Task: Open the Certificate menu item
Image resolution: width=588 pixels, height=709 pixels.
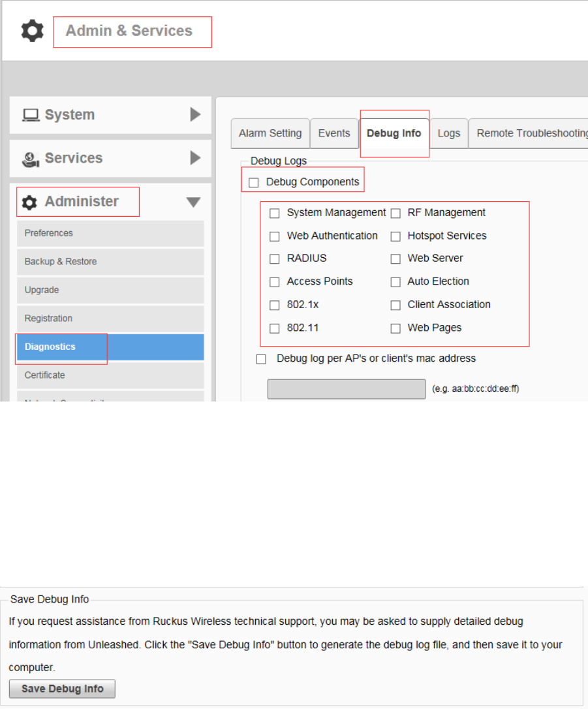Action: tap(110, 375)
